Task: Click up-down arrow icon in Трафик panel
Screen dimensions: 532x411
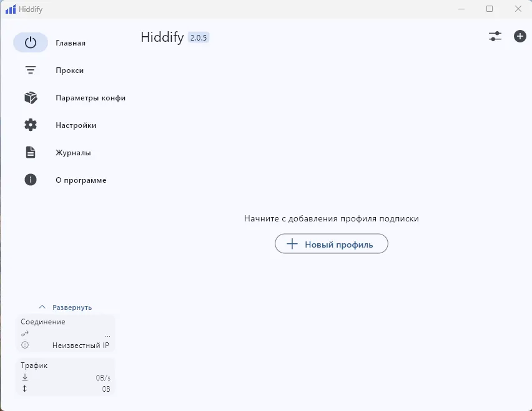Action: (24, 388)
